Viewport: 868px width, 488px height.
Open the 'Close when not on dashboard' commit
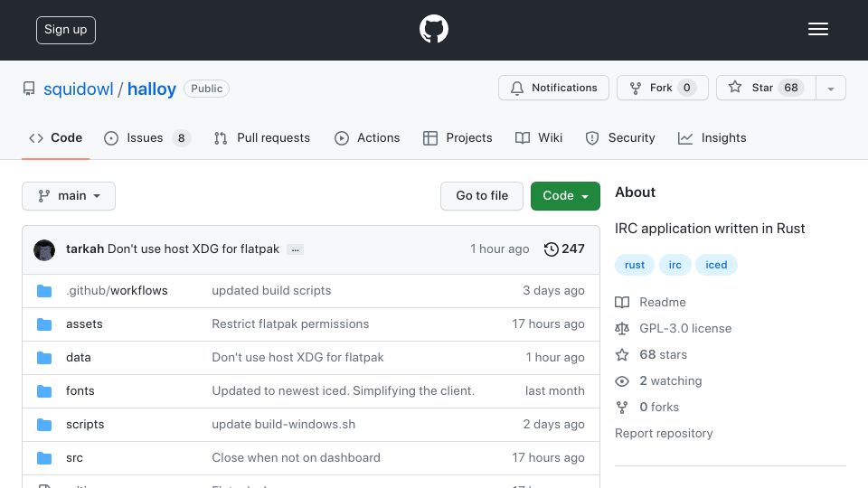tap(297, 457)
